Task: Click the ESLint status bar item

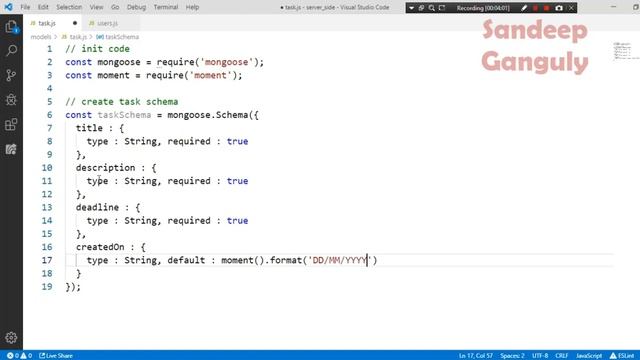Action: 622,356
